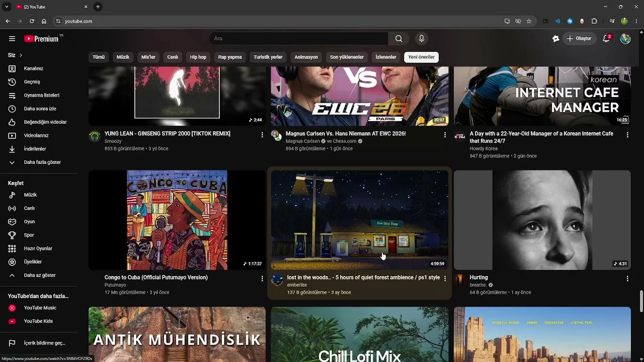Play the crying face Hurting thumbnail

click(542, 220)
